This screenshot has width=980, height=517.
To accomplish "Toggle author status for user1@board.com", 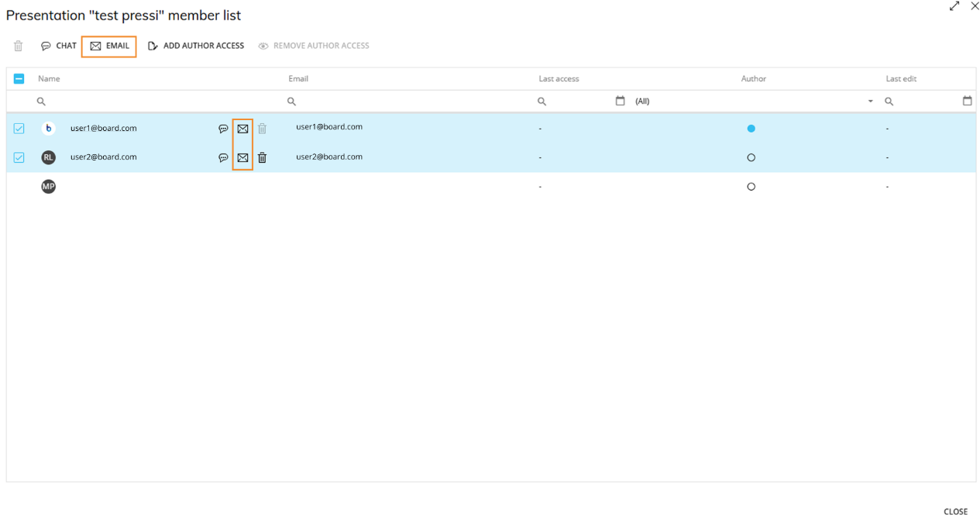I will coord(751,129).
